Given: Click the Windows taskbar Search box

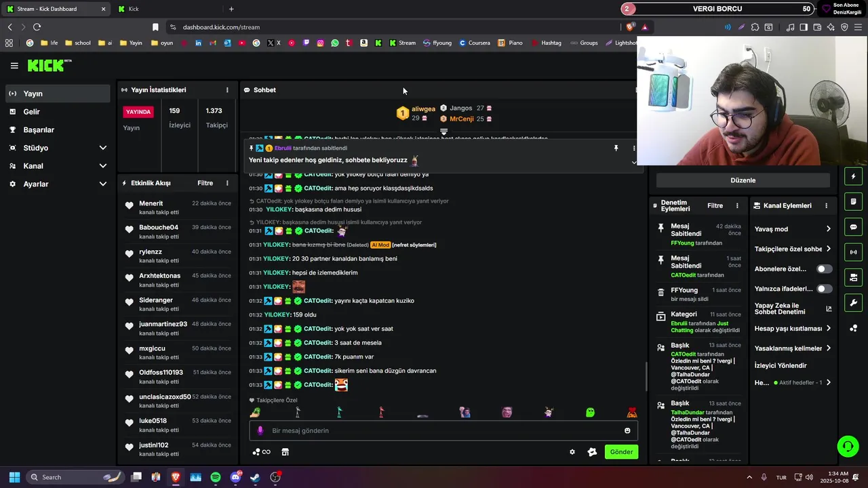Looking at the screenshot, I should [76, 477].
